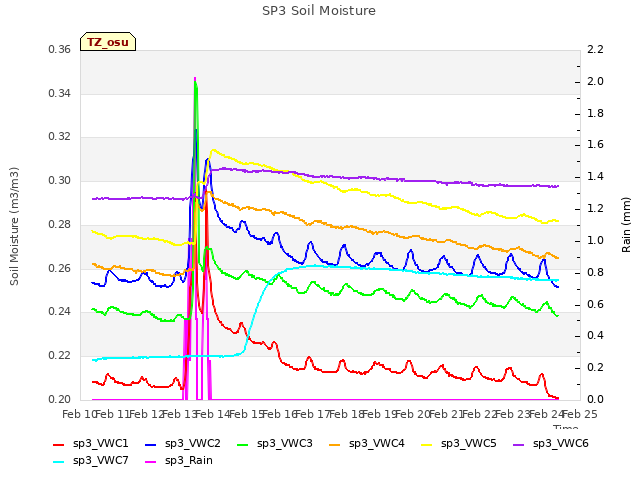Click the red sp3_VWC1 legend swatch
This screenshot has height=480, width=640.
click(x=59, y=444)
